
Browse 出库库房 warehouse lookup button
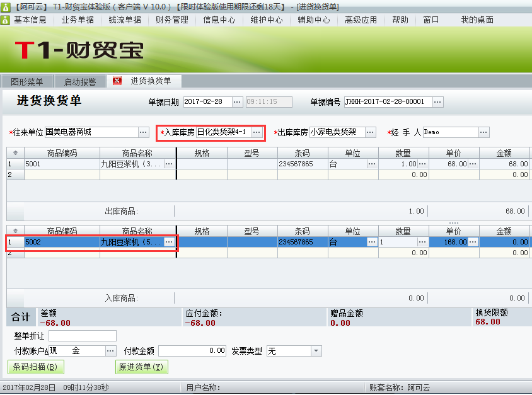point(371,132)
